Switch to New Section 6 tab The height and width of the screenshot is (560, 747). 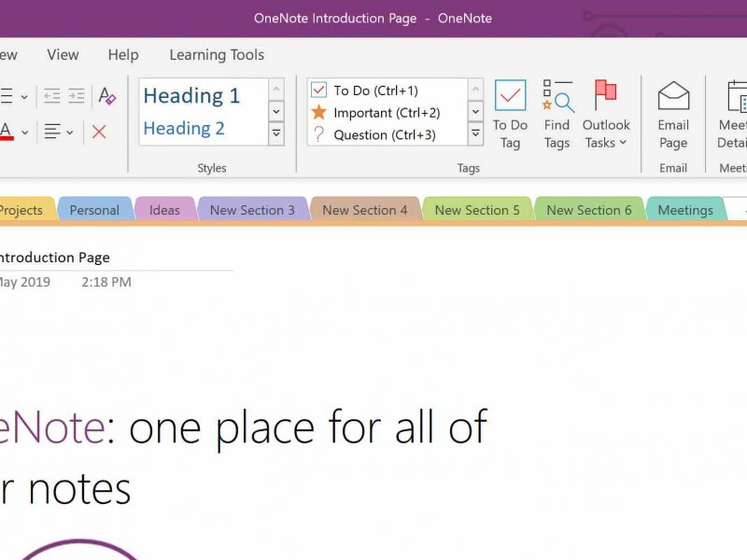[x=589, y=209]
